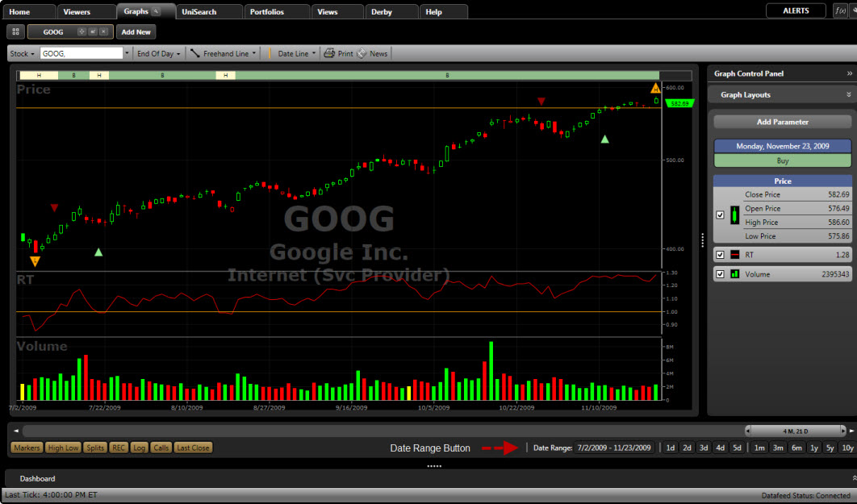Click the grid layout icon beside GOOG tab
857x504 pixels.
(x=15, y=31)
